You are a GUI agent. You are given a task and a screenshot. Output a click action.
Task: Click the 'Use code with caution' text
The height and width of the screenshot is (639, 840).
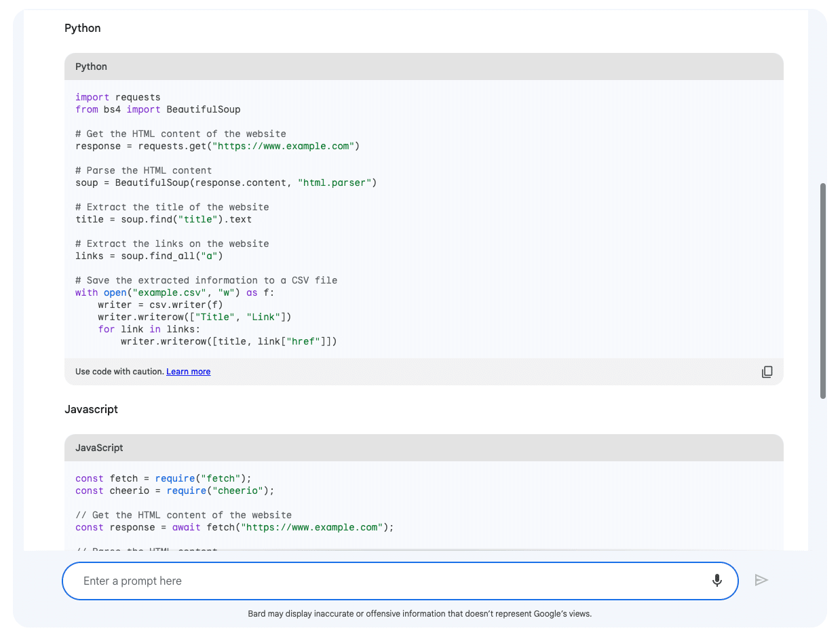(x=119, y=372)
